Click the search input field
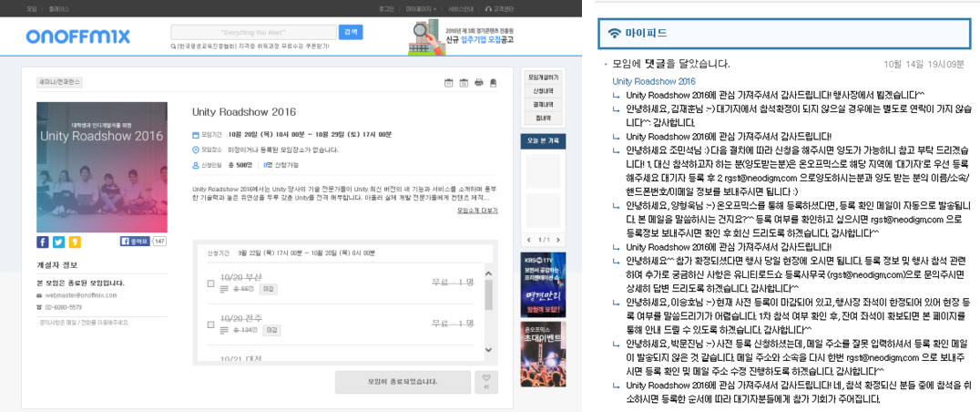Image resolution: width=980 pixels, height=412 pixels. 253,33
